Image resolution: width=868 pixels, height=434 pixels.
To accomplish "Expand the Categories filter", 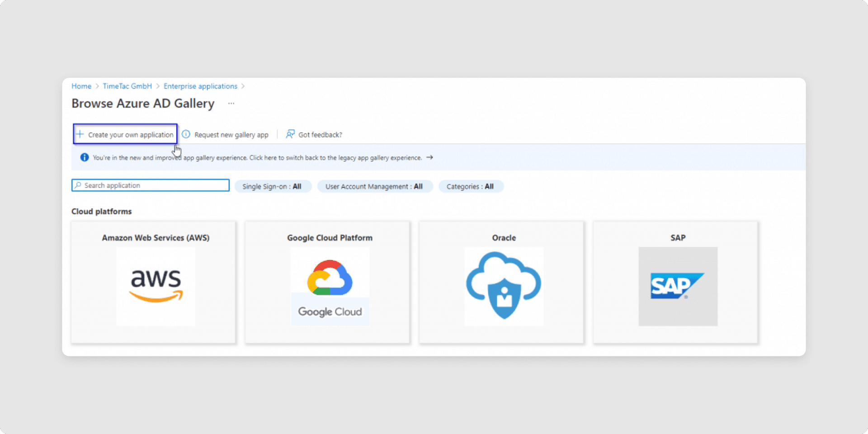I will tap(470, 186).
